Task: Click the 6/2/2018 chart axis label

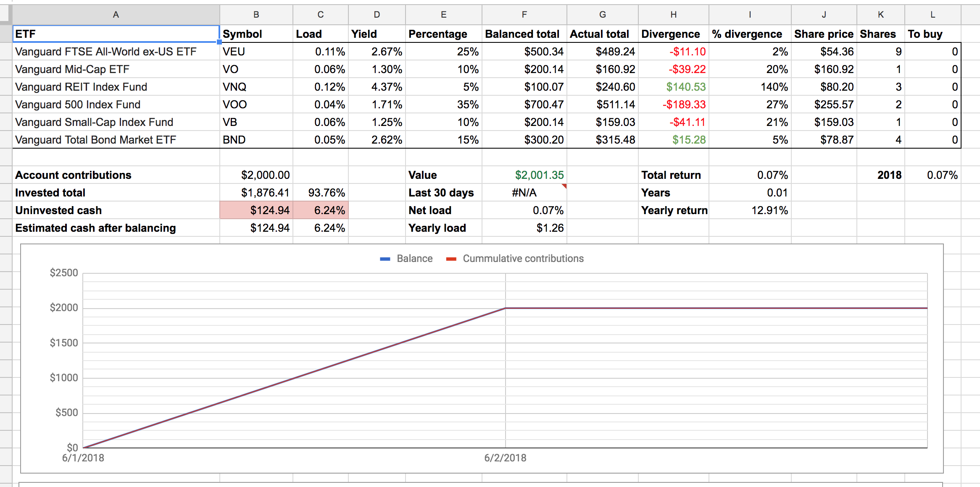Action: point(505,458)
